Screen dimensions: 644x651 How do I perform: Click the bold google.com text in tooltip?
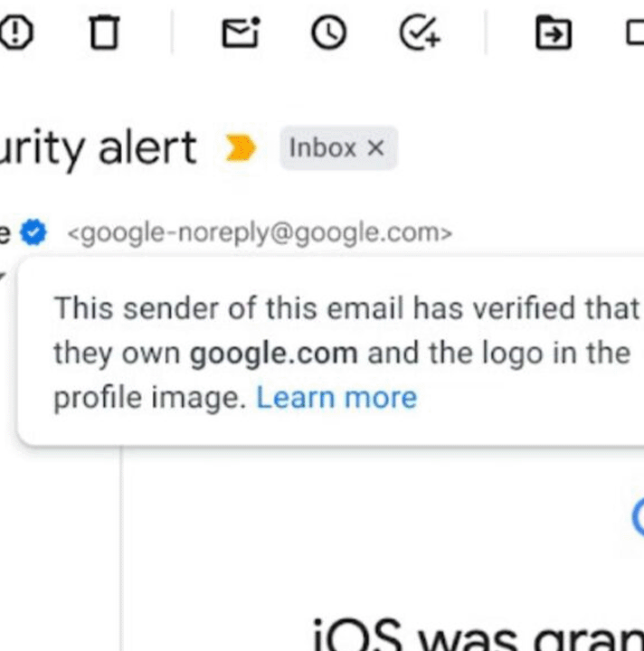(273, 354)
